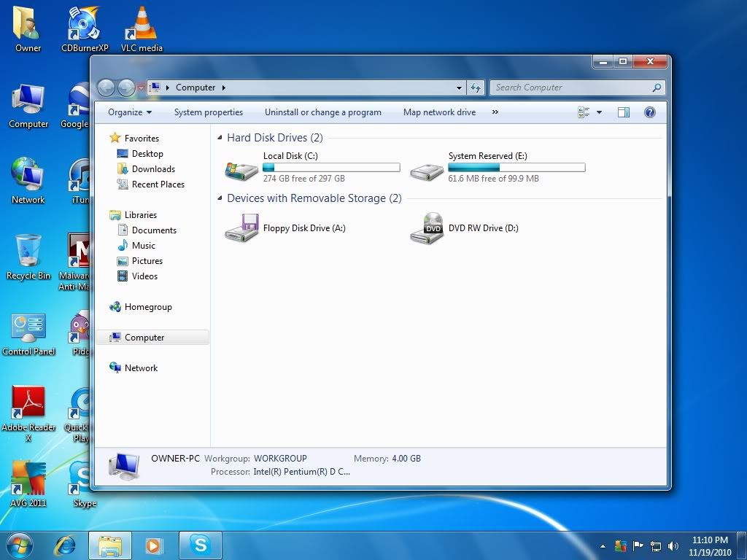The width and height of the screenshot is (747, 560).
Task: Select the Network desktop icon
Action: pyautogui.click(x=28, y=181)
